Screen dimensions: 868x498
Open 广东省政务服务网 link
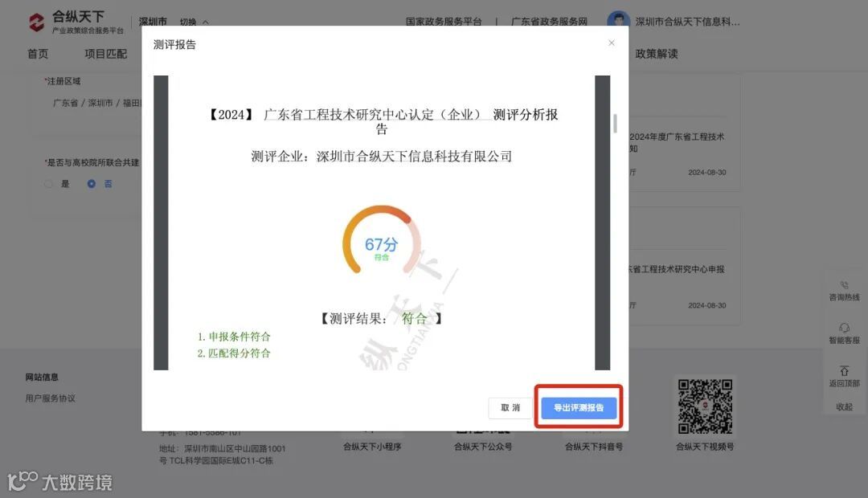tap(549, 22)
